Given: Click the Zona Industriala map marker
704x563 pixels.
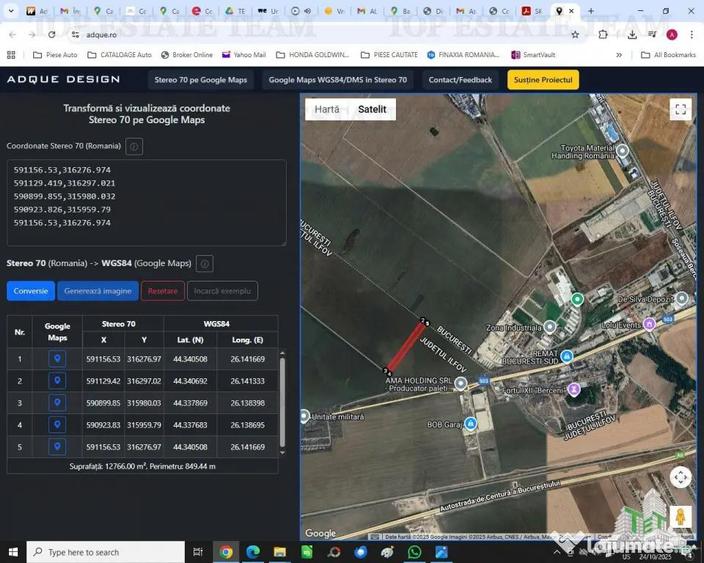Looking at the screenshot, I should coord(550,327).
